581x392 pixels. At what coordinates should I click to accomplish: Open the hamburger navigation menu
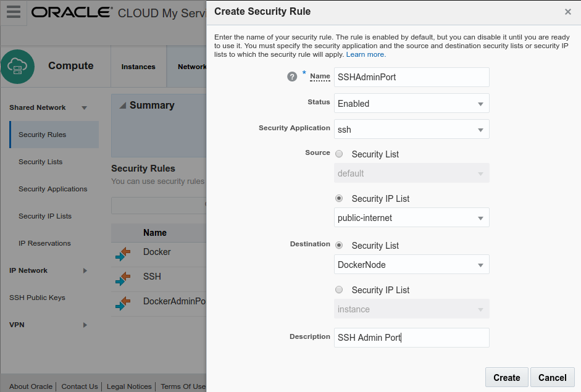13,12
